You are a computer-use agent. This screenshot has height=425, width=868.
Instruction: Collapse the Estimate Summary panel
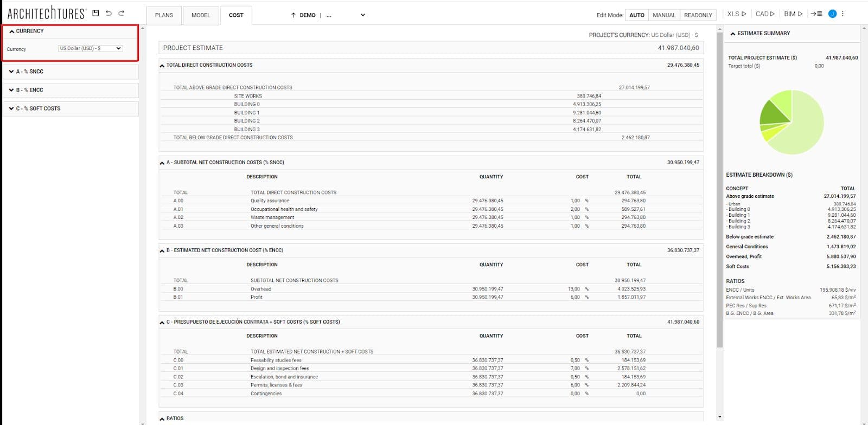[x=733, y=34]
